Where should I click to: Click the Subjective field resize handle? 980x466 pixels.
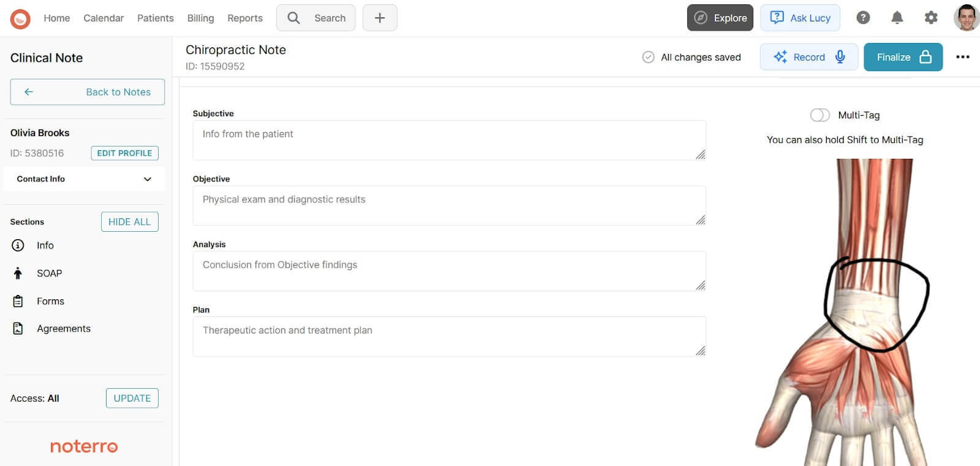pos(701,155)
